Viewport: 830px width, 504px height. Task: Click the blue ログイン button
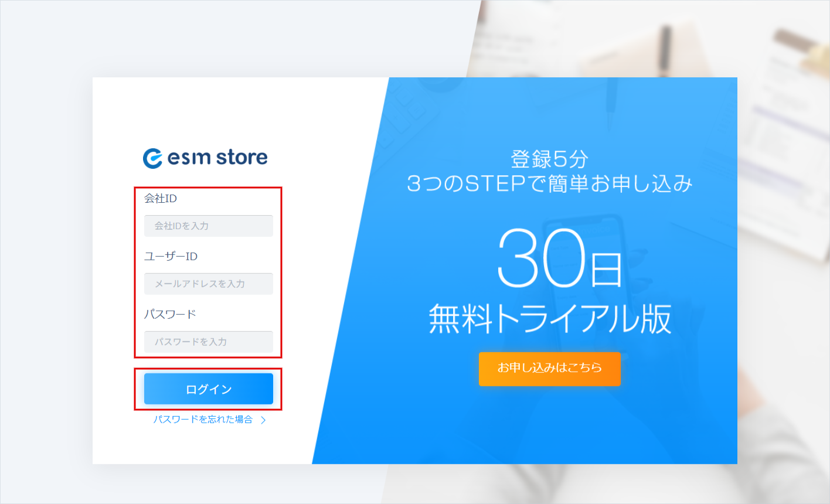pos(209,389)
